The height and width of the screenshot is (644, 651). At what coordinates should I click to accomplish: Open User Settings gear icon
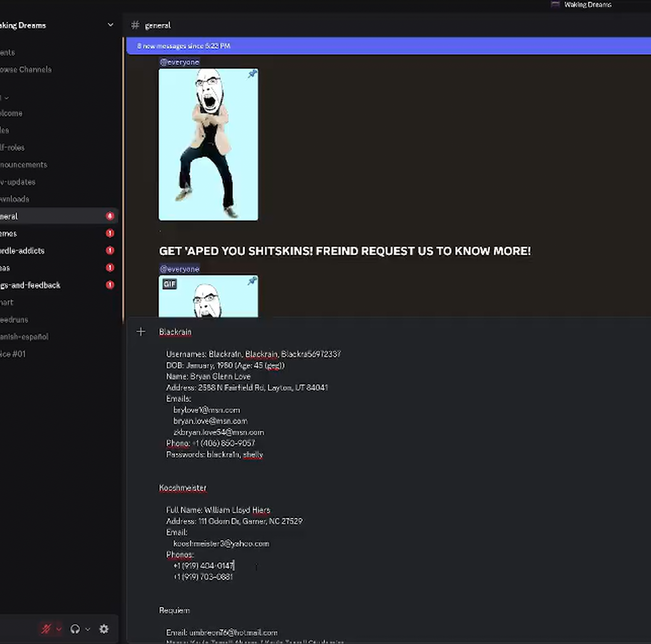104,629
